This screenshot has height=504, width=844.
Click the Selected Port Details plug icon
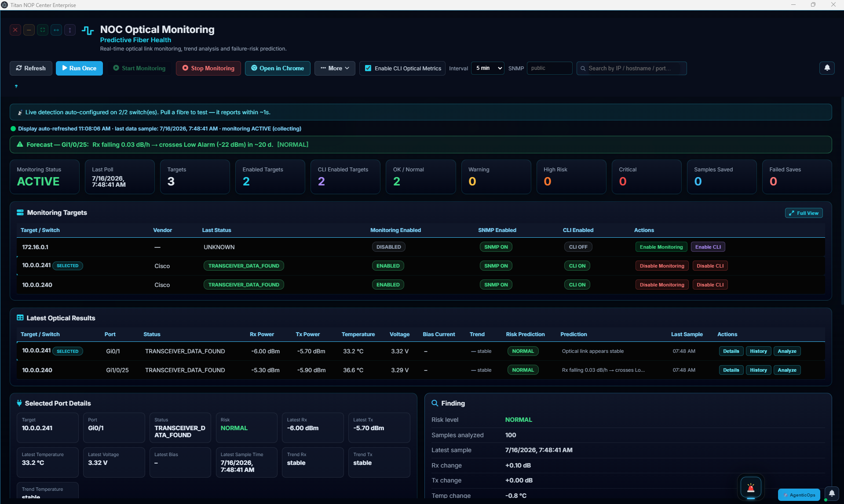(19, 403)
